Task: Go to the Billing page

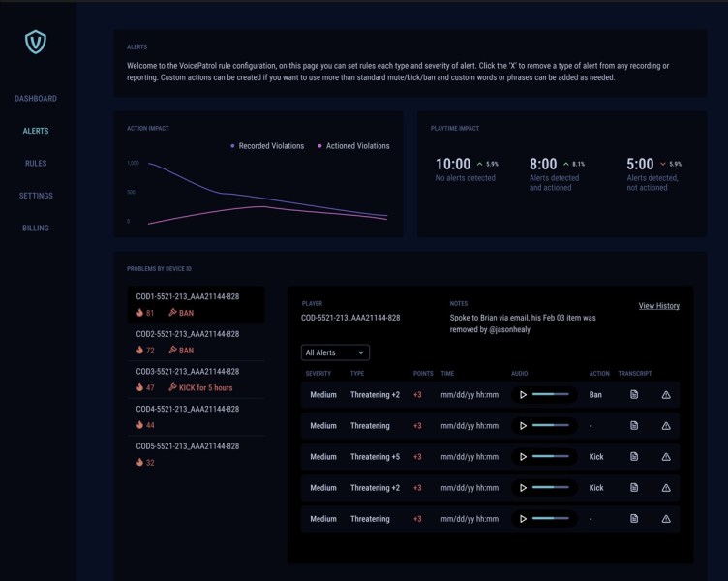Action: click(x=36, y=229)
